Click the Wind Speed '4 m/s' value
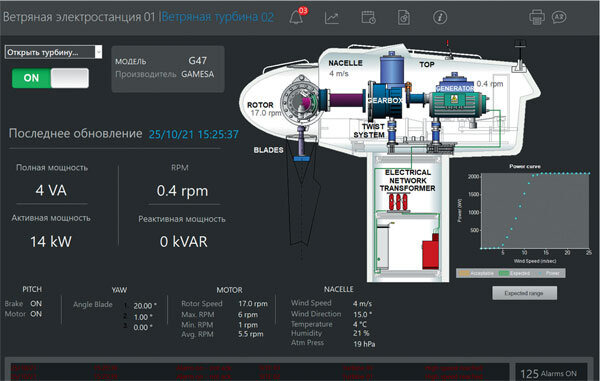This screenshot has width=600, height=381. [362, 304]
